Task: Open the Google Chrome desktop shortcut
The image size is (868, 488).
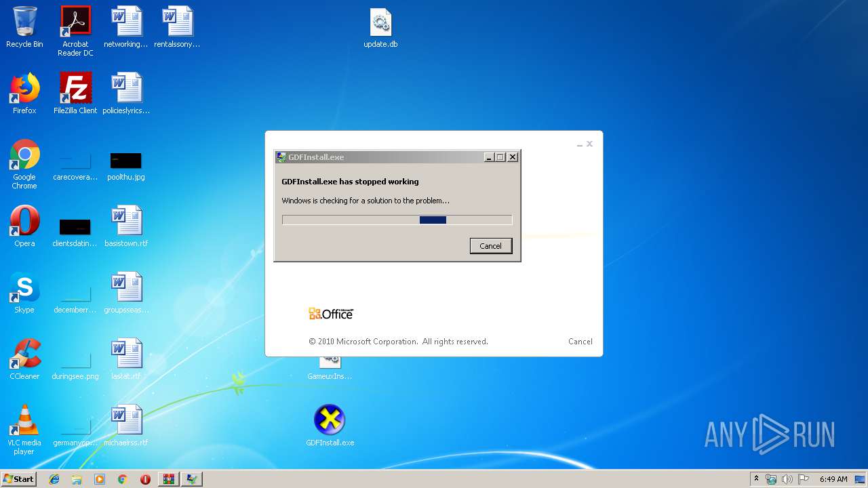Action: click(24, 164)
